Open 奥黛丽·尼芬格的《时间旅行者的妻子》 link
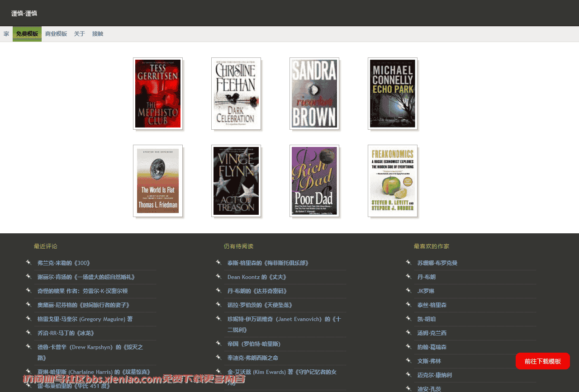The image size is (579, 392). pyautogui.click(x=85, y=305)
